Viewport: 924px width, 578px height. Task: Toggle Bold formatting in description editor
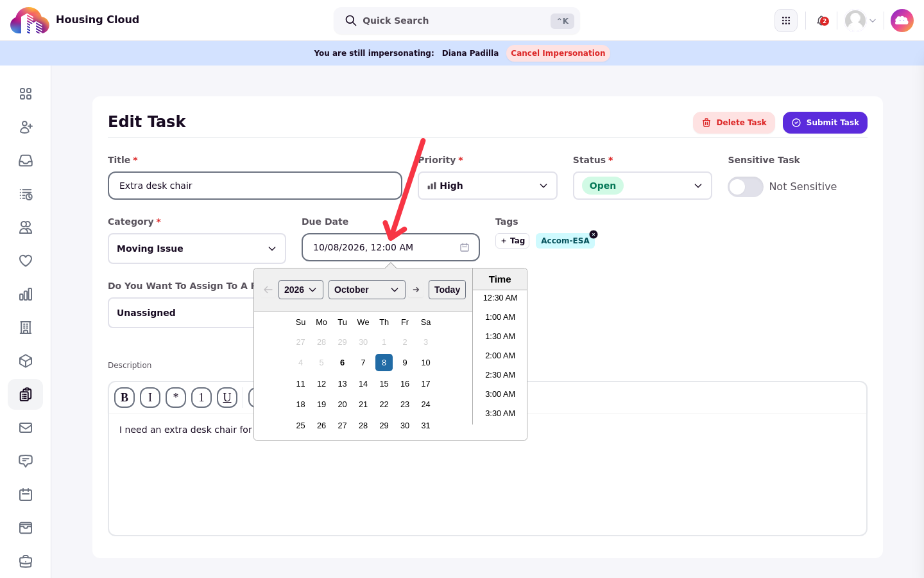point(124,398)
